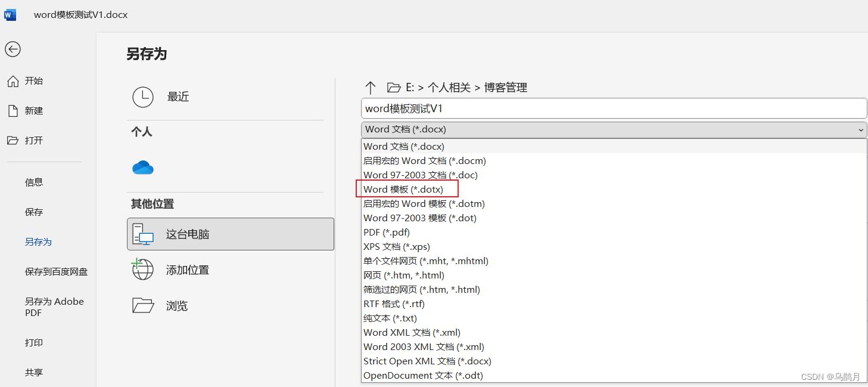Click the Word app icon in title bar

click(x=10, y=15)
